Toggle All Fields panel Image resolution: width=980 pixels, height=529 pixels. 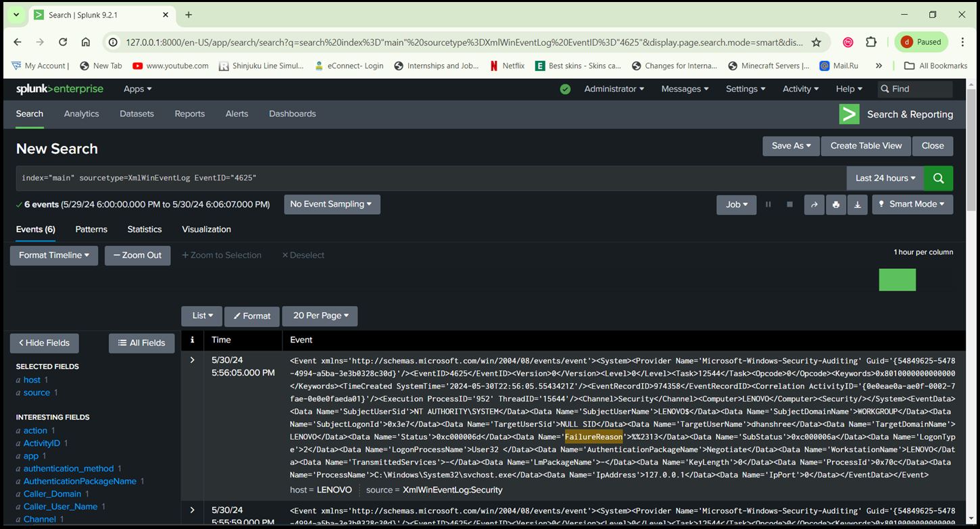(141, 343)
